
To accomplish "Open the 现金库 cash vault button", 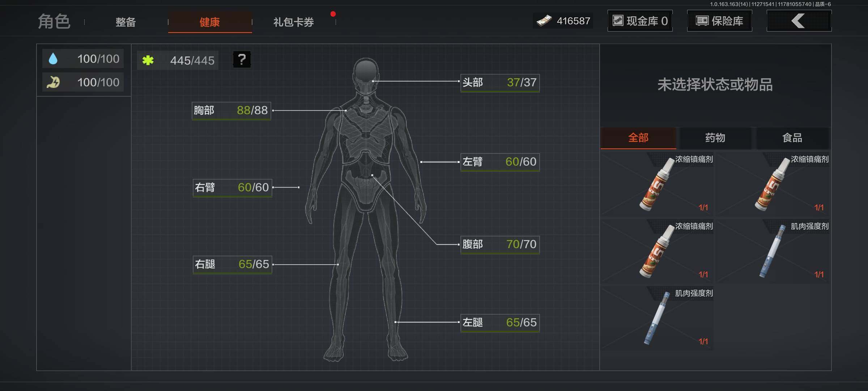I will [640, 21].
